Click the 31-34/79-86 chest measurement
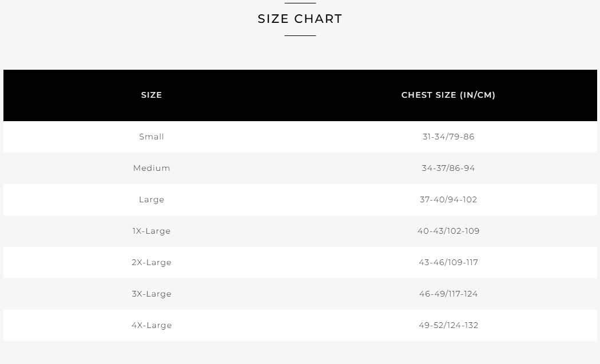Screen dimensions: 600x364 point(448,137)
